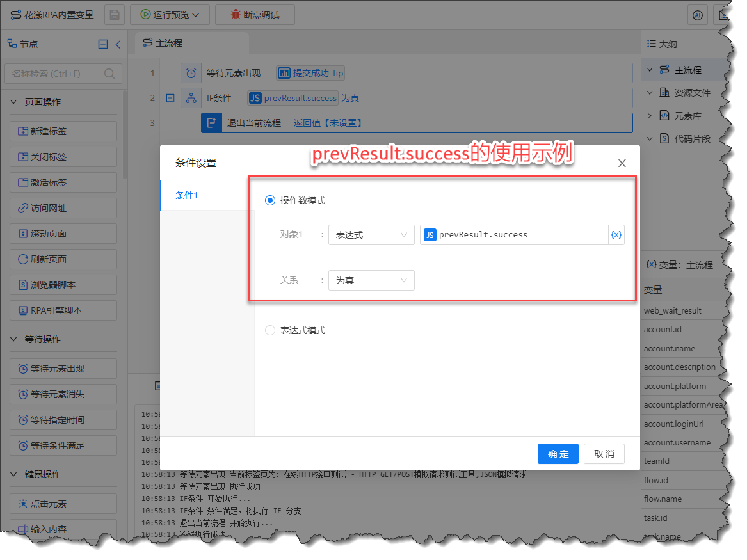Screen dimensions: 747x560
Task: Expand the 元素库 tree item
Action: click(x=650, y=116)
